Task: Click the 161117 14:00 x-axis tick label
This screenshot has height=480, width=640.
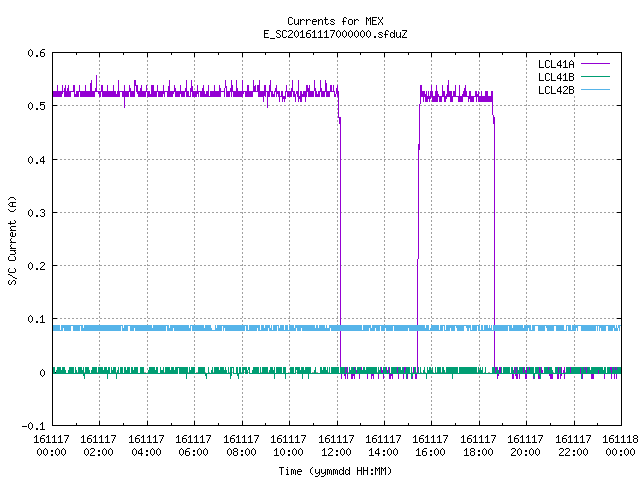Action: coord(383,446)
